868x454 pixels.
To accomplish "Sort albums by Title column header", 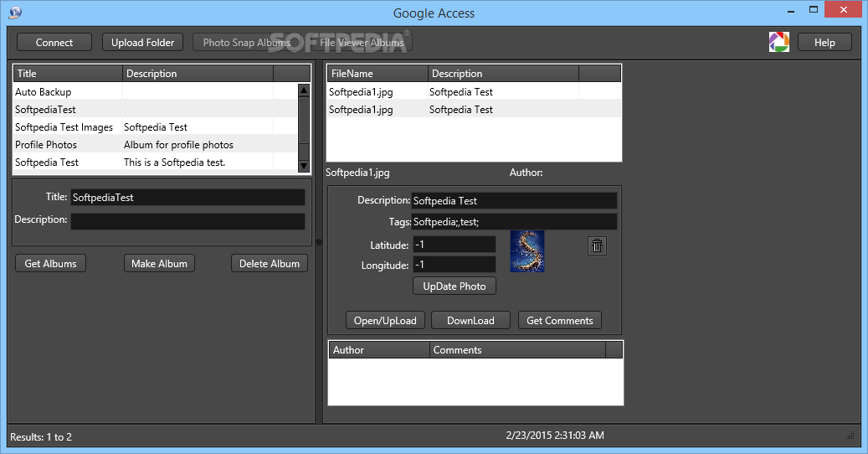I will tap(68, 74).
